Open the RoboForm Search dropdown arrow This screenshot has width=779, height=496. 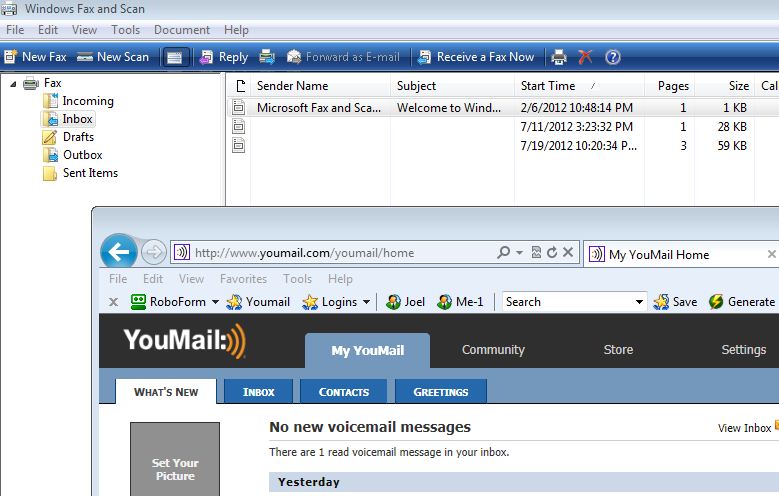639,302
